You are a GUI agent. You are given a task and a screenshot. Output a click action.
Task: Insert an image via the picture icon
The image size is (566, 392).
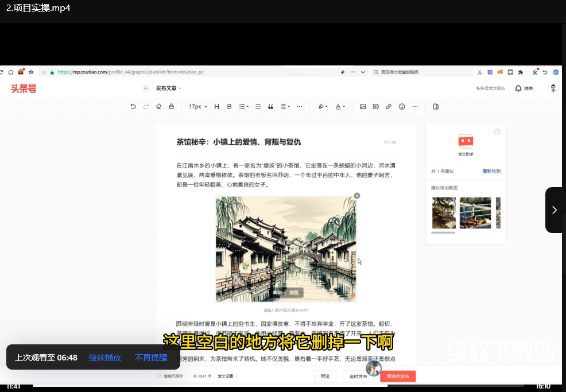363,107
